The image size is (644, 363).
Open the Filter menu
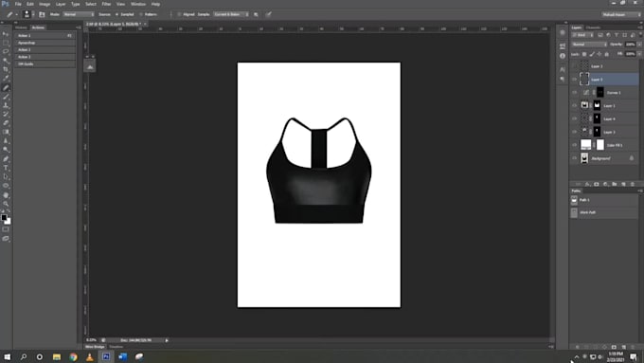[106, 4]
